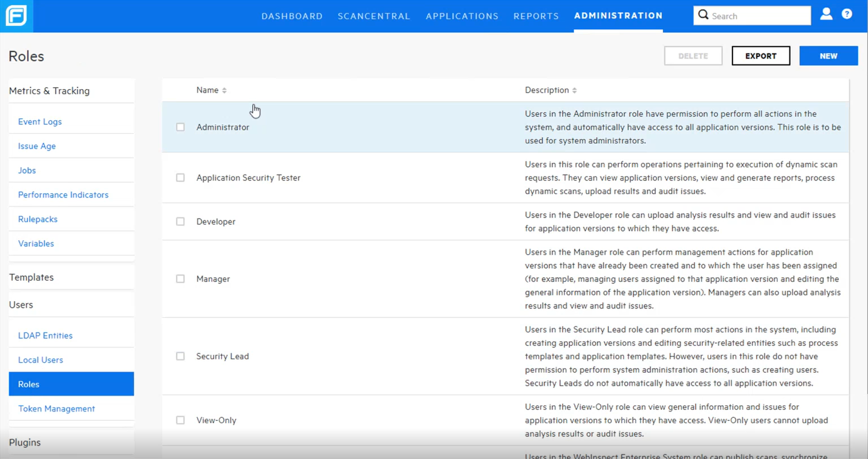Open the Event Logs link
868x459 pixels.
(40, 122)
